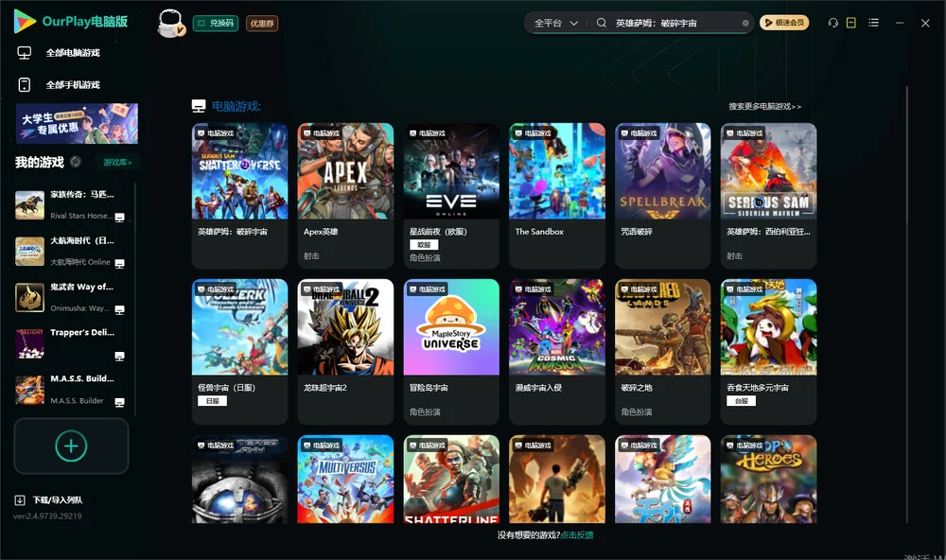Image resolution: width=946 pixels, height=560 pixels.
Task: Click PC icon beside Onimusha: Way
Action: [120, 310]
